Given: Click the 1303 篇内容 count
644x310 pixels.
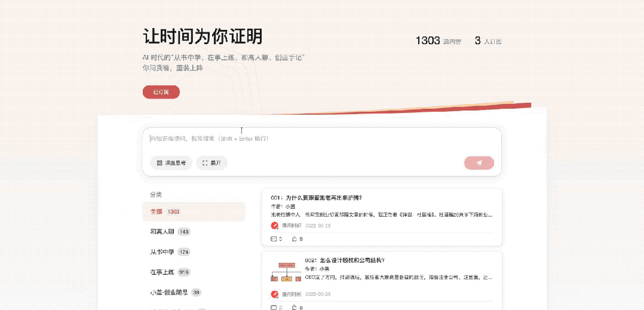Looking at the screenshot, I should 438,41.
